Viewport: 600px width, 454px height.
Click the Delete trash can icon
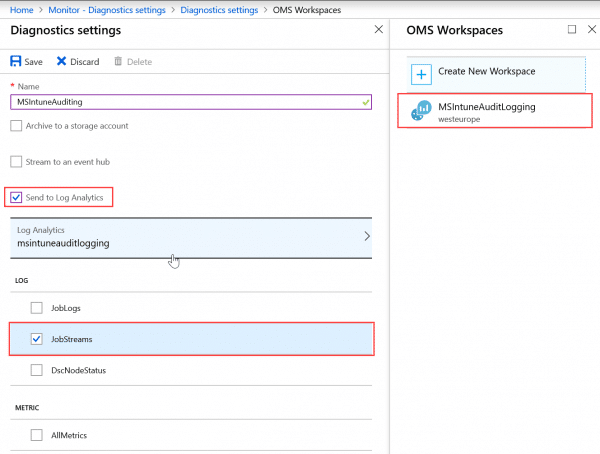118,61
